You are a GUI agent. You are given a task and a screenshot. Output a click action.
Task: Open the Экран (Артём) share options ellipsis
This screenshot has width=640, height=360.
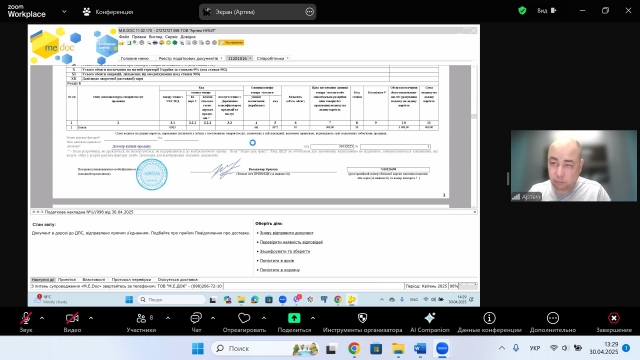(x=310, y=12)
